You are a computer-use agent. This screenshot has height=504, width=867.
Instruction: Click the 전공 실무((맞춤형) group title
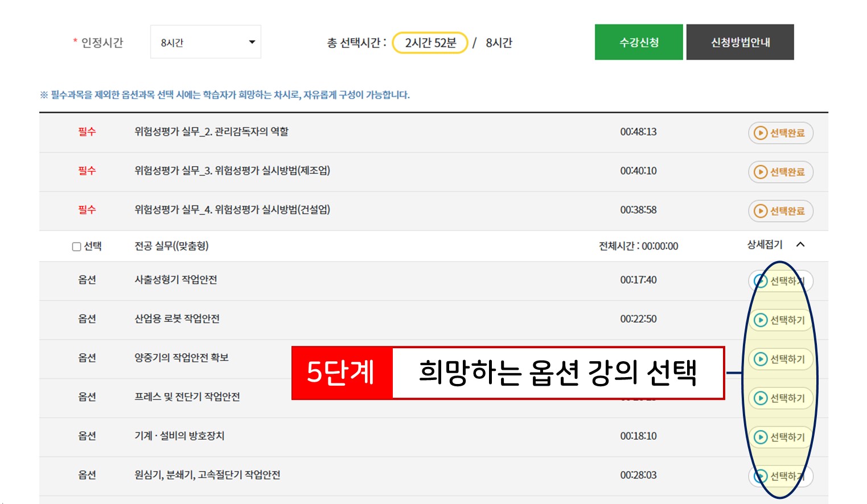[x=171, y=246]
